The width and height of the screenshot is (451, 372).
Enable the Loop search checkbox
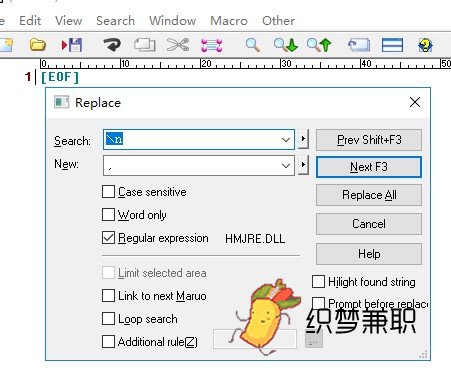[108, 319]
